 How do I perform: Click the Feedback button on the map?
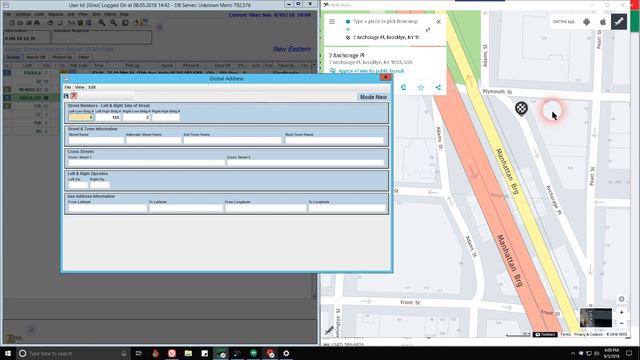click(x=545, y=334)
